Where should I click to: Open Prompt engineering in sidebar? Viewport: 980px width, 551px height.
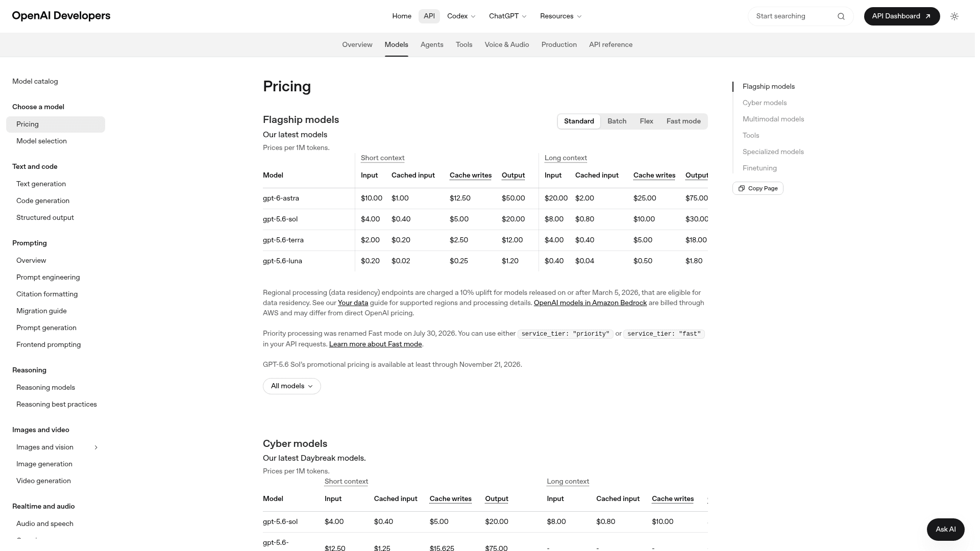(48, 278)
